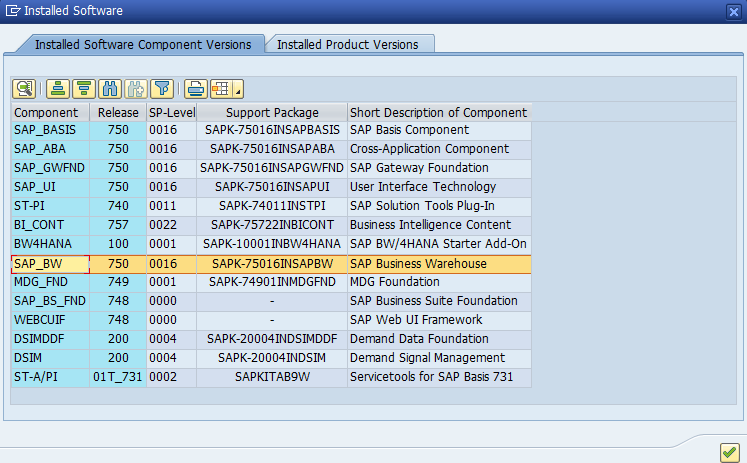This screenshot has width=747, height=463.
Task: Print the software component list
Action: [x=196, y=89]
